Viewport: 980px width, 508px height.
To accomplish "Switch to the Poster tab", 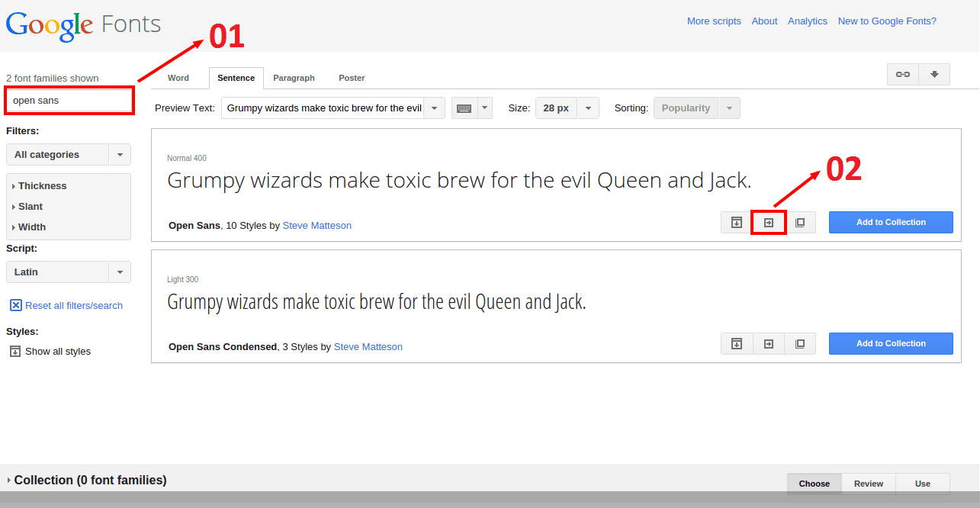I will click(x=352, y=78).
